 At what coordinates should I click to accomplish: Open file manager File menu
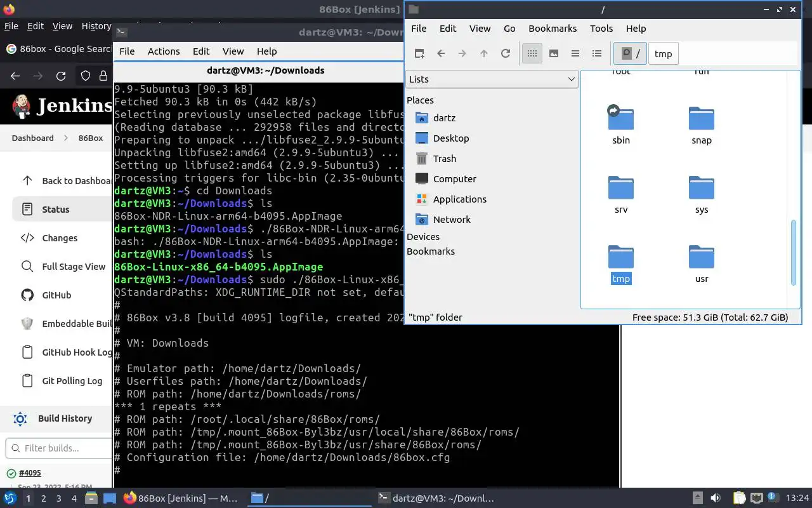pos(419,28)
